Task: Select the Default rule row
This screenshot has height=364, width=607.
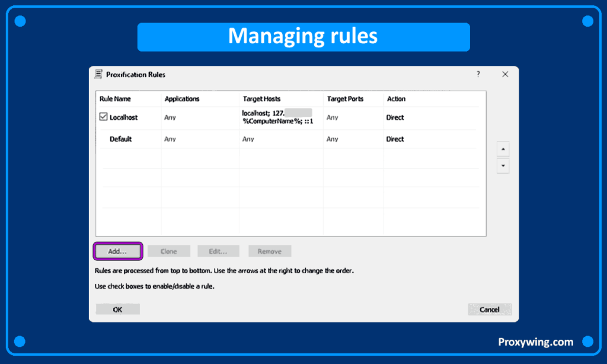Action: click(x=120, y=139)
